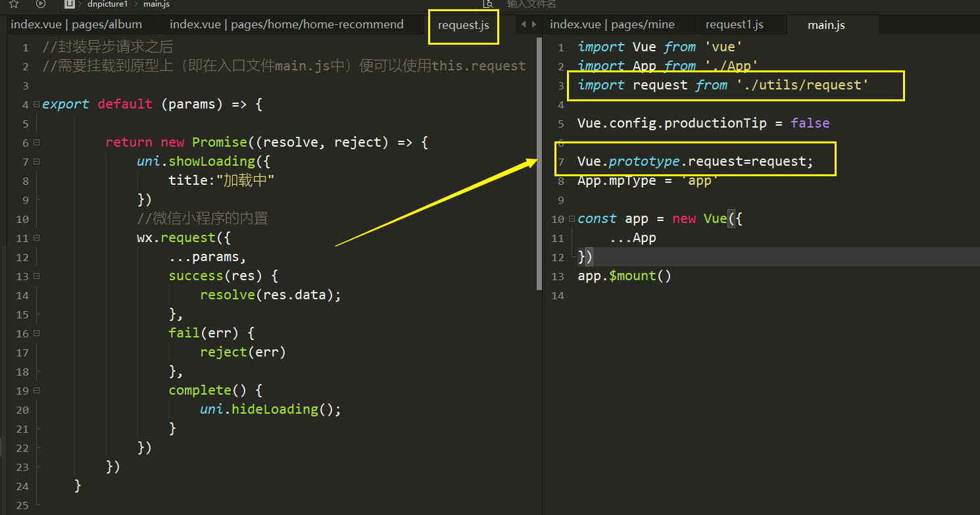Select the main.js tab in right pane
Viewport: 980px width, 515px height.
tap(827, 25)
